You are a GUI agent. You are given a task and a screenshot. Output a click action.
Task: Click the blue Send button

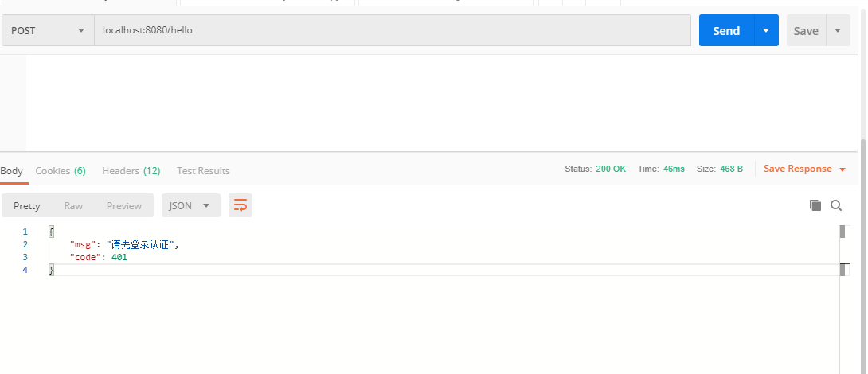pyautogui.click(x=726, y=30)
